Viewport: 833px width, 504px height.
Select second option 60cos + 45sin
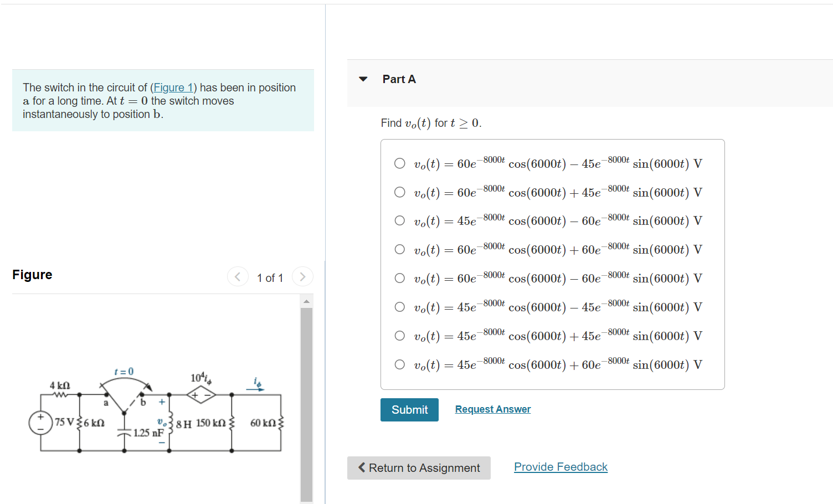(x=399, y=192)
